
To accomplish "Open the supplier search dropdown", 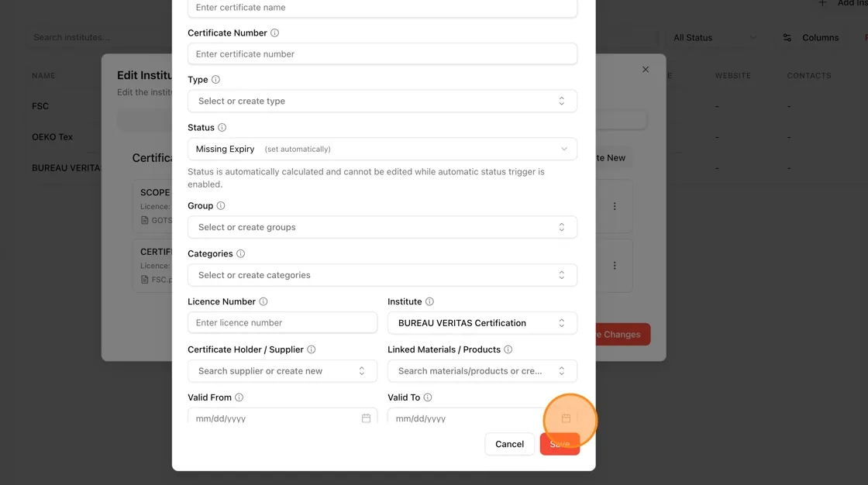I will pyautogui.click(x=282, y=371).
